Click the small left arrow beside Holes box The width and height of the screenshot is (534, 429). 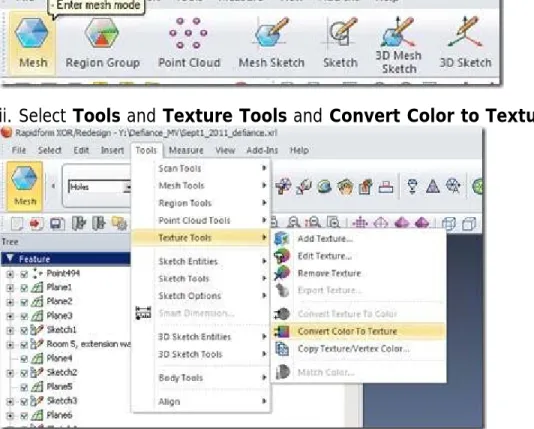pyautogui.click(x=53, y=186)
